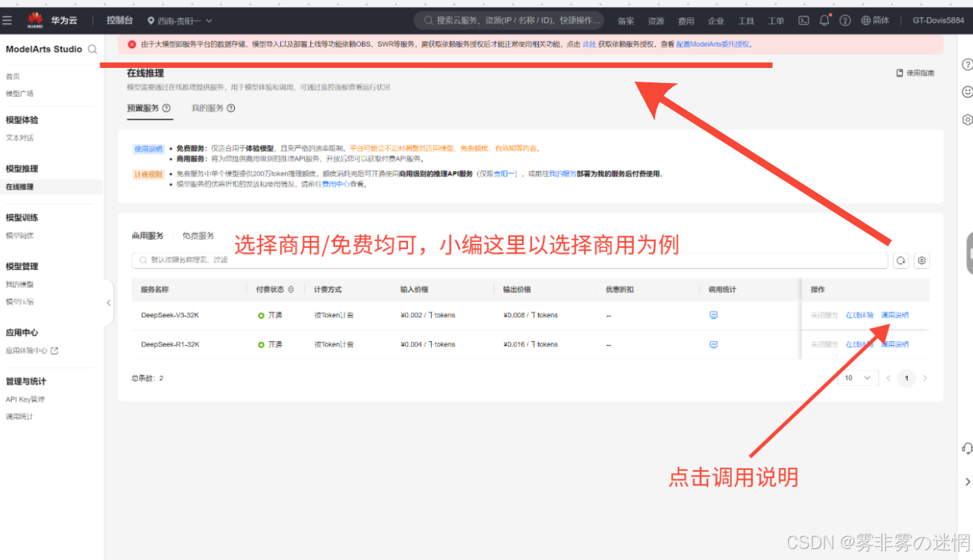This screenshot has width=973, height=560.
Task: Select the 商用服务 tab
Action: tap(148, 235)
